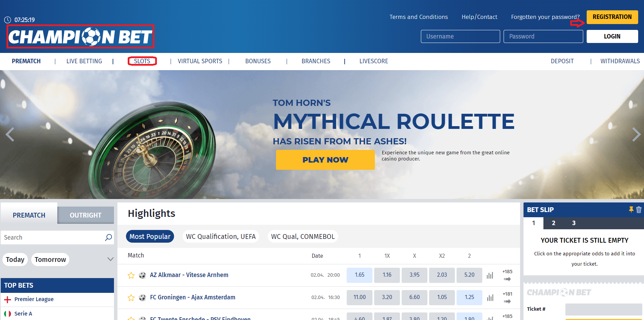Screen dimensions: 644x320
Task: Click PLAY NOW on roulette banner
Action: point(325,160)
